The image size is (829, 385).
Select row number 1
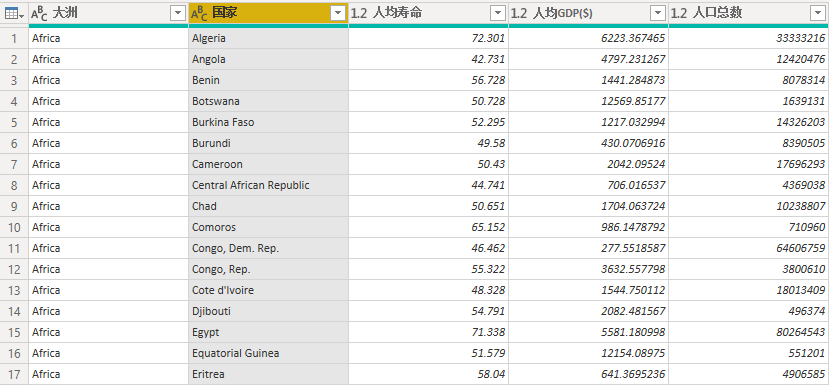tap(14, 38)
